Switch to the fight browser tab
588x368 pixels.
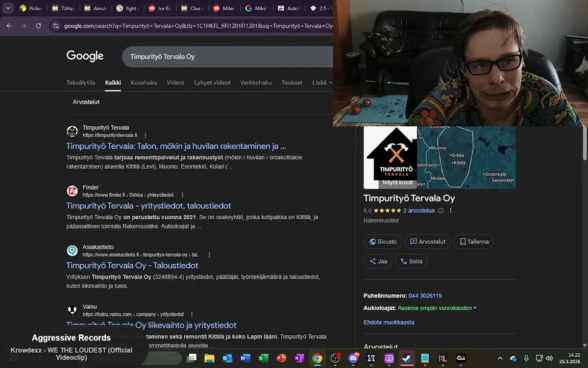pos(128,8)
